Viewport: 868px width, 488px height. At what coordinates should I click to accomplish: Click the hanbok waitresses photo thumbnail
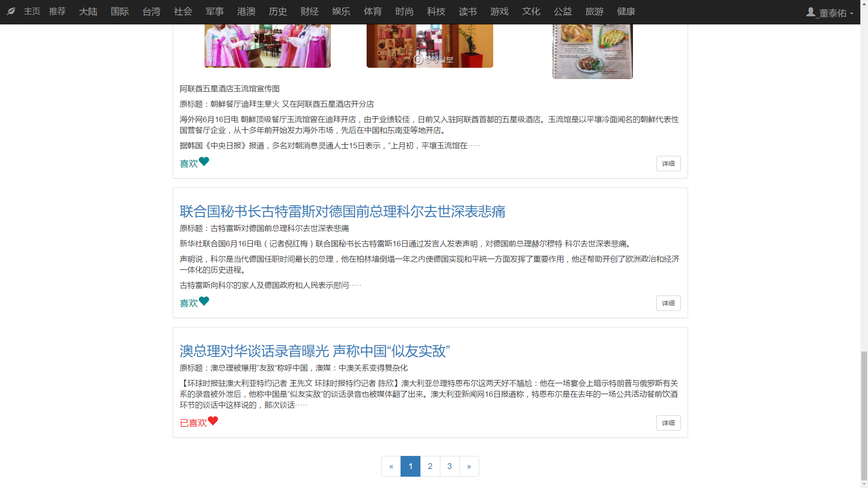[x=268, y=46]
